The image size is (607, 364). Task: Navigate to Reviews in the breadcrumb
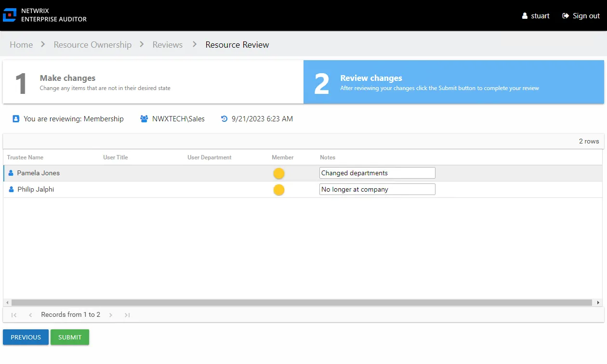(x=168, y=45)
